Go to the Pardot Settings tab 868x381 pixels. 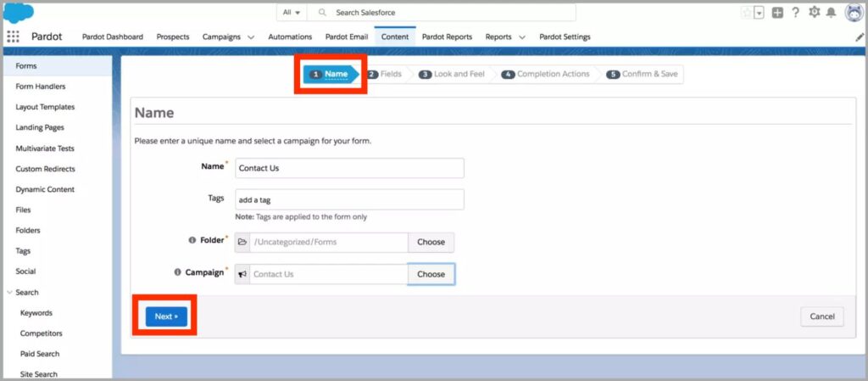point(565,36)
